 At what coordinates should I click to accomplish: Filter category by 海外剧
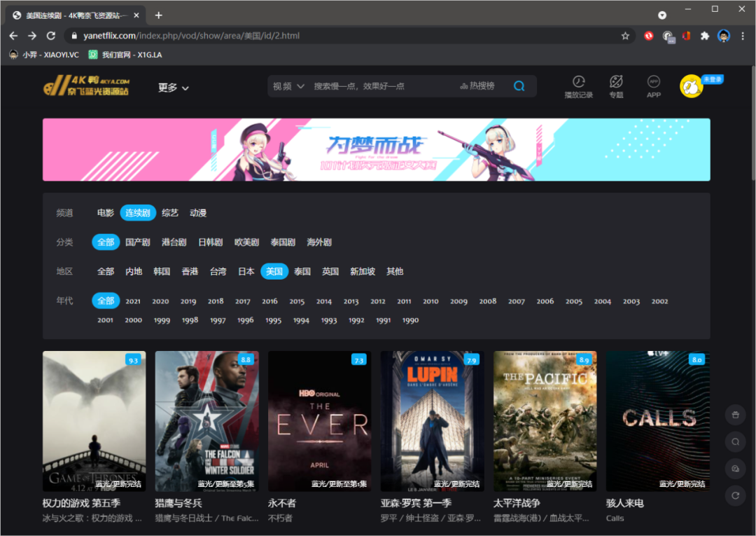click(319, 242)
